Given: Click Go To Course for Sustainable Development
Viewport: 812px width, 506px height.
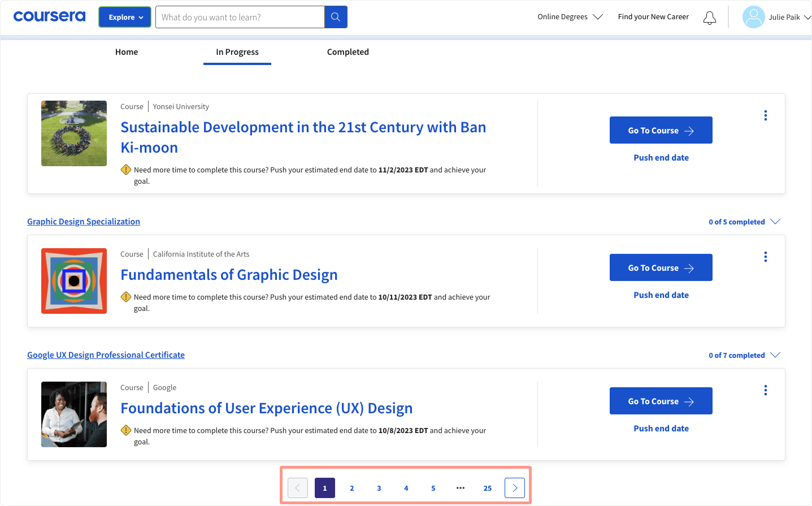Looking at the screenshot, I should pyautogui.click(x=661, y=130).
